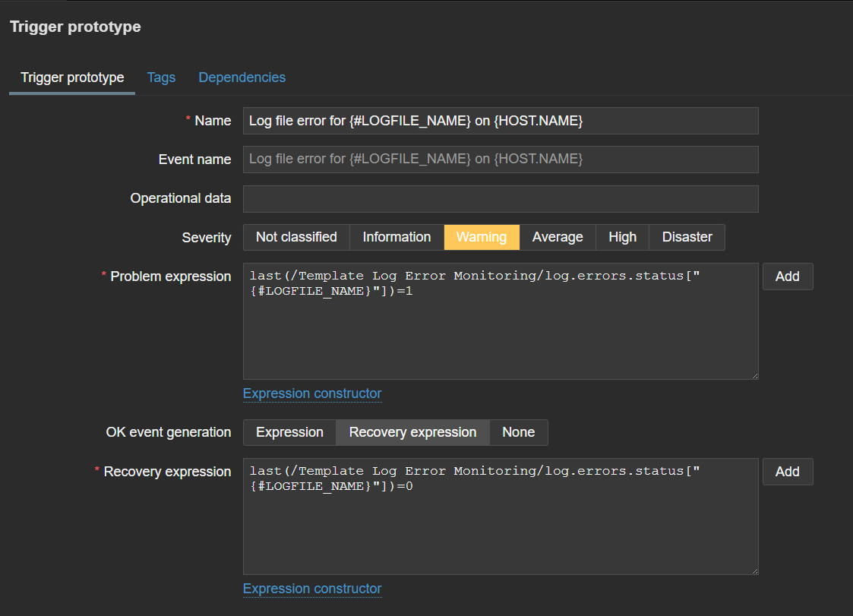Set severity to Information
Image resolution: width=853 pixels, height=616 pixels.
coord(396,237)
